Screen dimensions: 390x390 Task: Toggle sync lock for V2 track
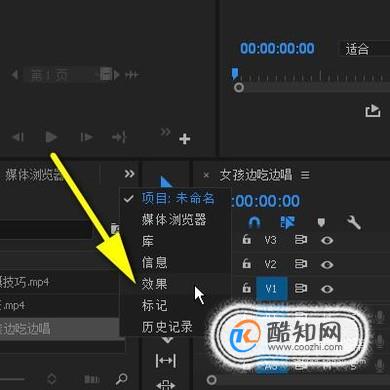(301, 264)
